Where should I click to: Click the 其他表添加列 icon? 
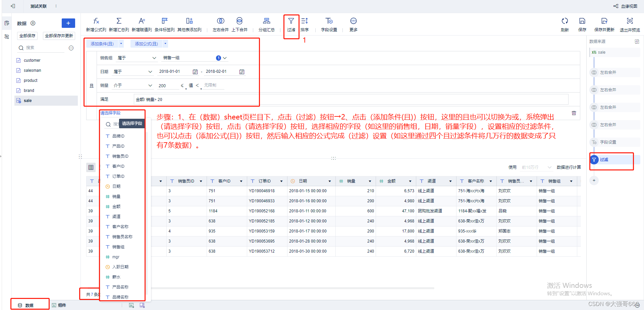point(189,21)
